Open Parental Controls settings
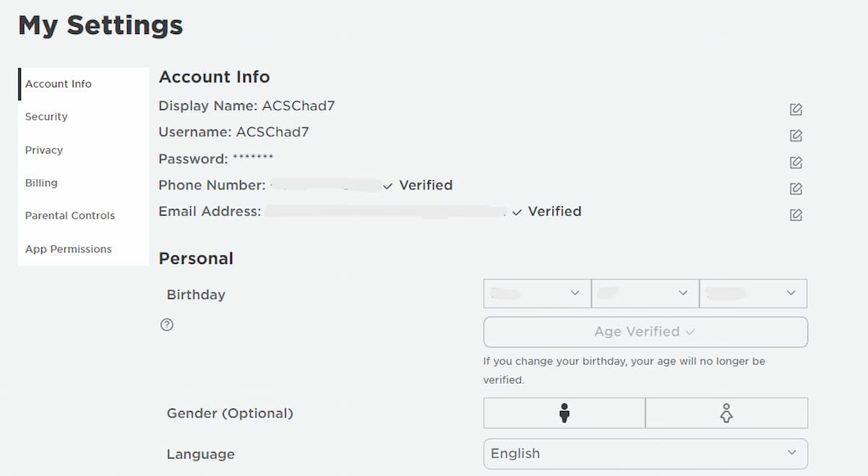The image size is (868, 476). [x=69, y=216]
